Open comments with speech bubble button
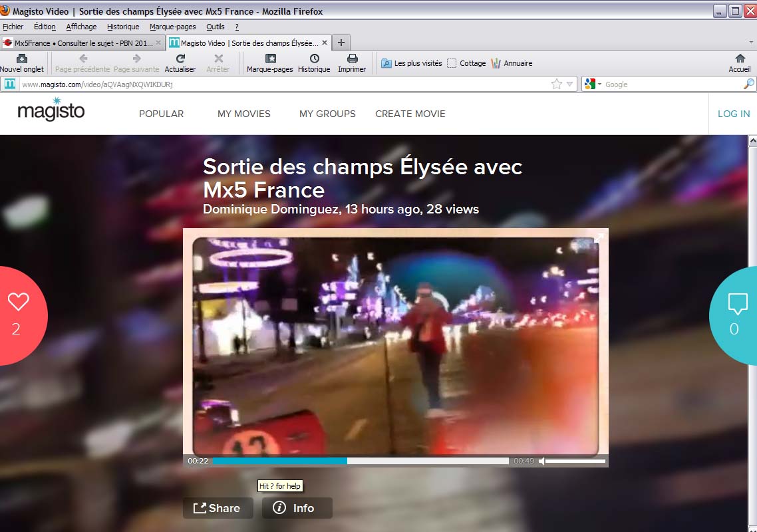 point(734,315)
